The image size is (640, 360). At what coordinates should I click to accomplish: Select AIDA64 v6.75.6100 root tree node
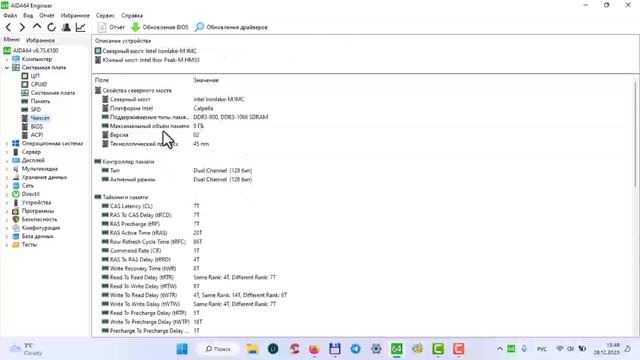click(36, 51)
